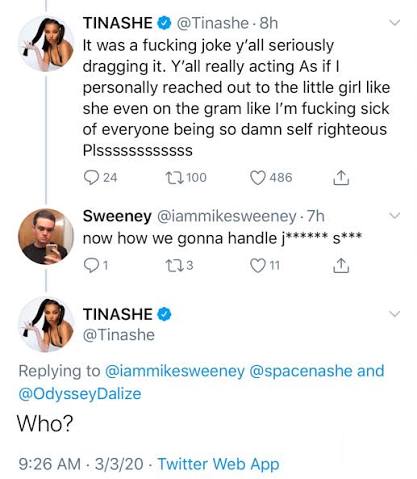Share Sweeney's tweet via share icon
This screenshot has width=417, height=479.
coord(341,265)
